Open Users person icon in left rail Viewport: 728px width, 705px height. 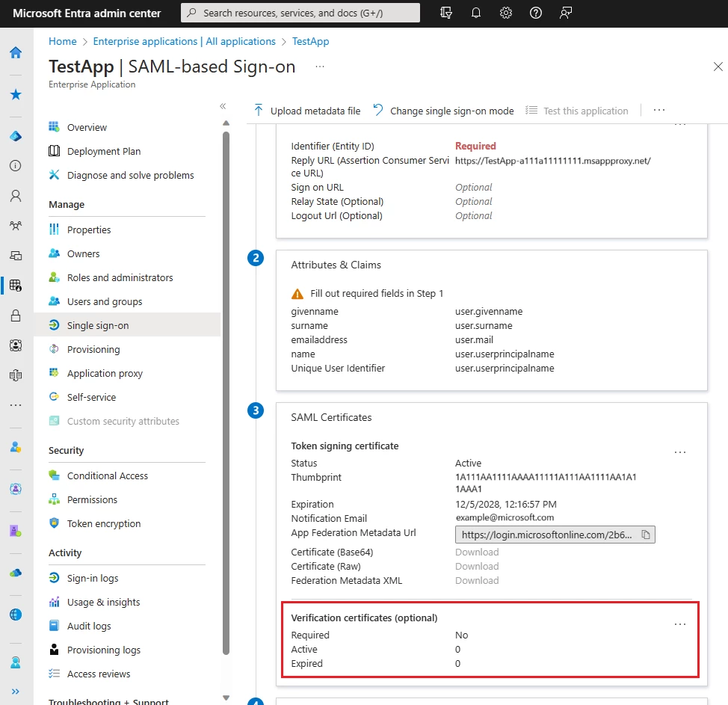click(x=16, y=196)
